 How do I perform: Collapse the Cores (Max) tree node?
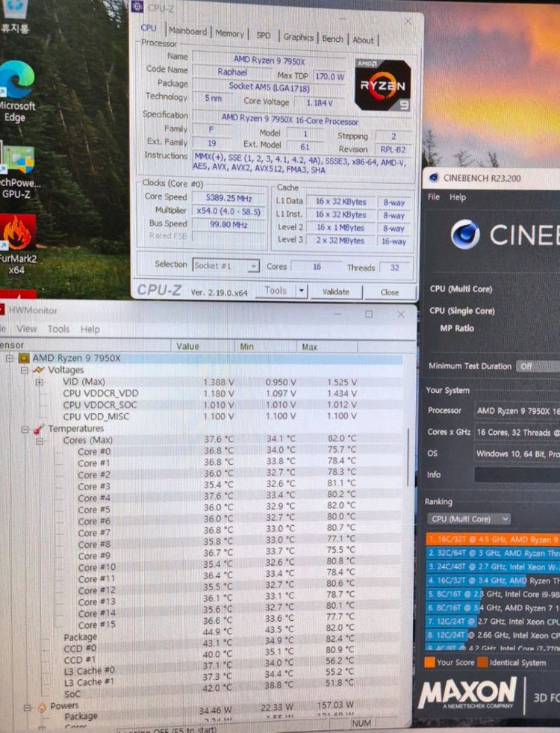[x=40, y=440]
